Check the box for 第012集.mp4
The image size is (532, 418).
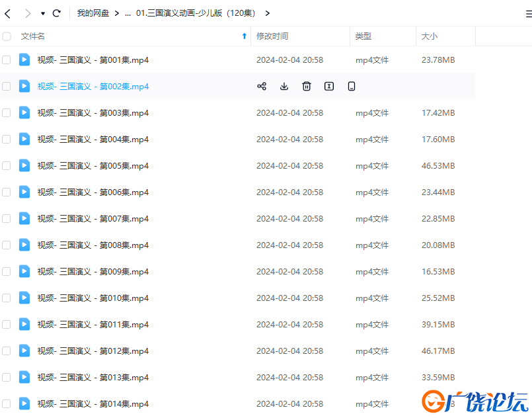pos(7,351)
